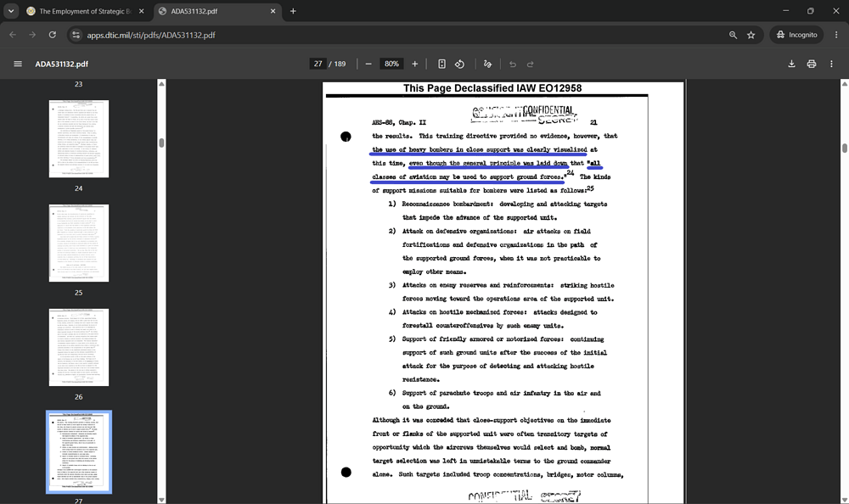
Task: Click the thumbnail panel scrollbar handle
Action: click(161, 143)
